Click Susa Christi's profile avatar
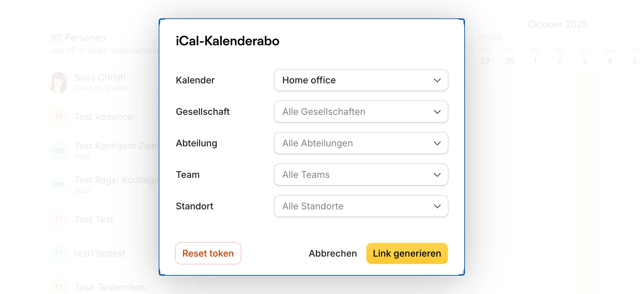This screenshot has height=294, width=644. [x=58, y=82]
